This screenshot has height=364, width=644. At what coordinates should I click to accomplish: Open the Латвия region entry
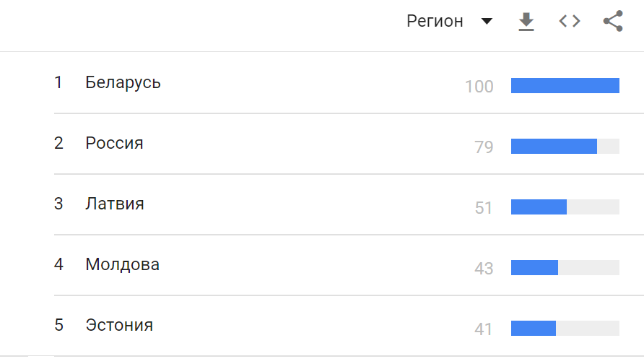tap(115, 204)
